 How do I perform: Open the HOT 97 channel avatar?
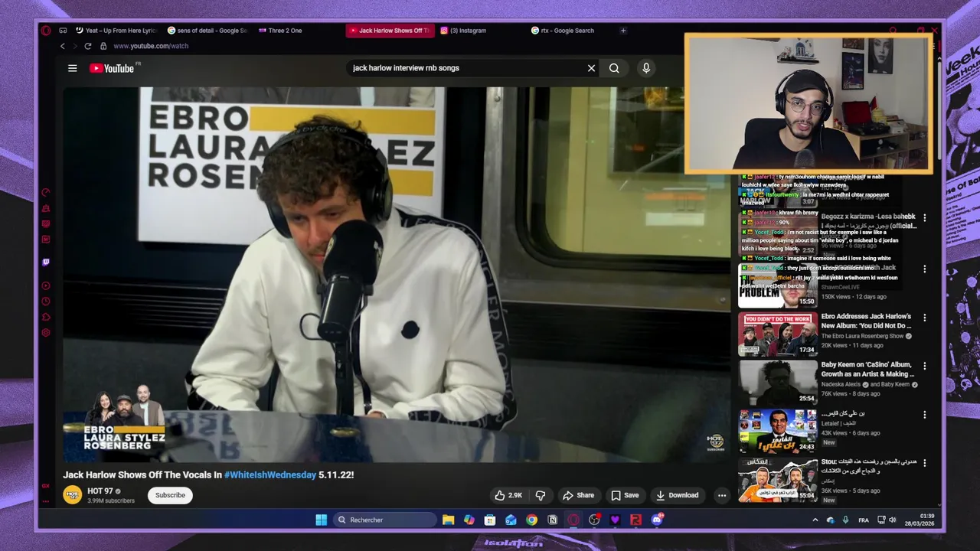pyautogui.click(x=73, y=495)
